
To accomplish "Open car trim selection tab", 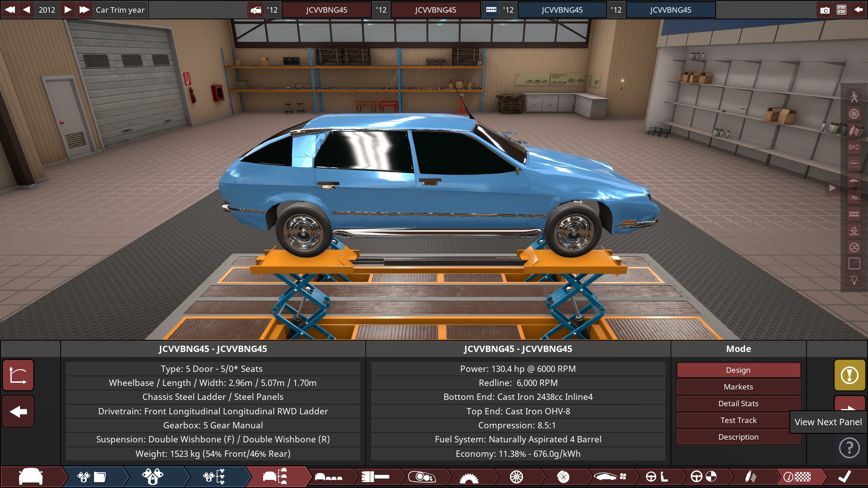I will (275, 477).
